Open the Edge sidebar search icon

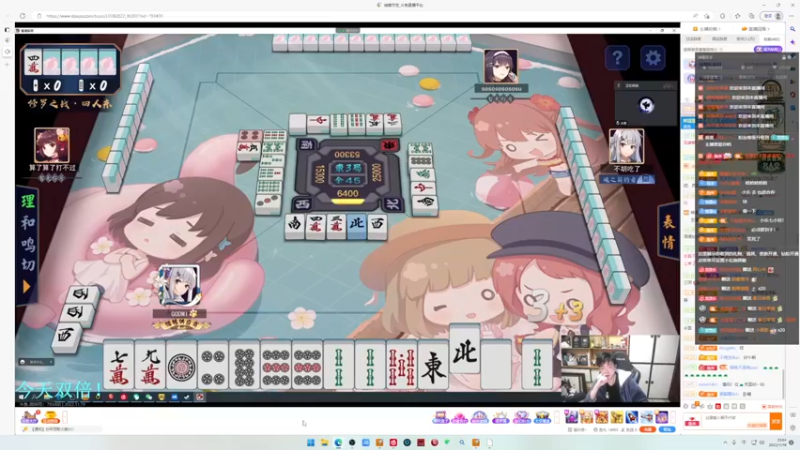pyautogui.click(x=793, y=30)
